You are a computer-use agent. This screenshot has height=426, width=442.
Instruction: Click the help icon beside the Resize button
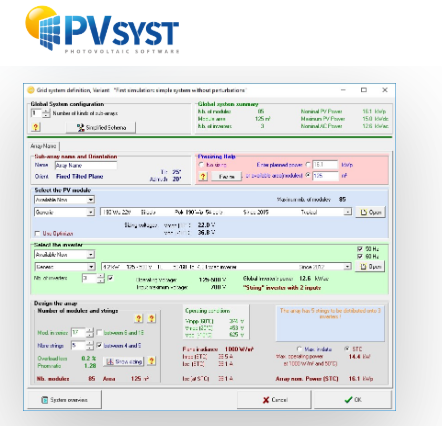[203, 176]
